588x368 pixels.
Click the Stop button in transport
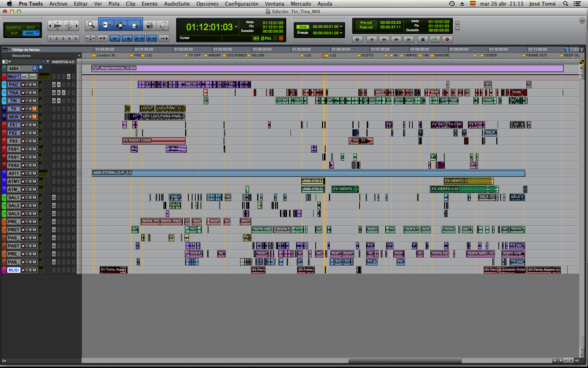tap(422, 39)
